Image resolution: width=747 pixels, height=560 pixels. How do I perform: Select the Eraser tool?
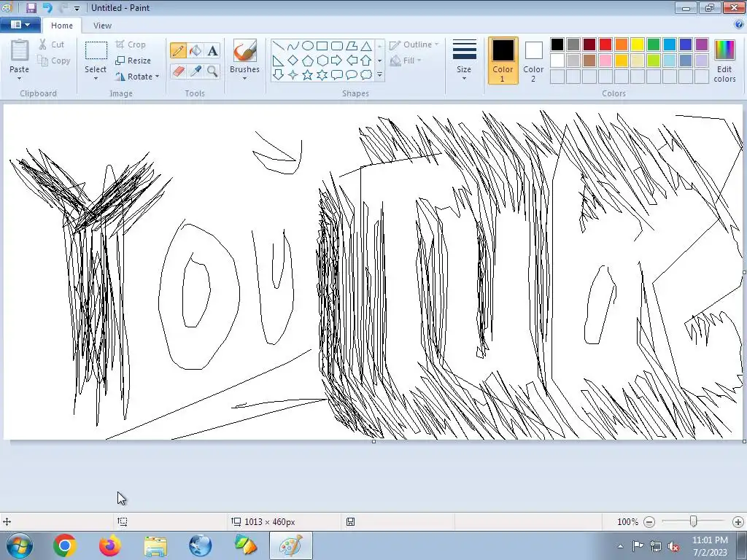[178, 71]
